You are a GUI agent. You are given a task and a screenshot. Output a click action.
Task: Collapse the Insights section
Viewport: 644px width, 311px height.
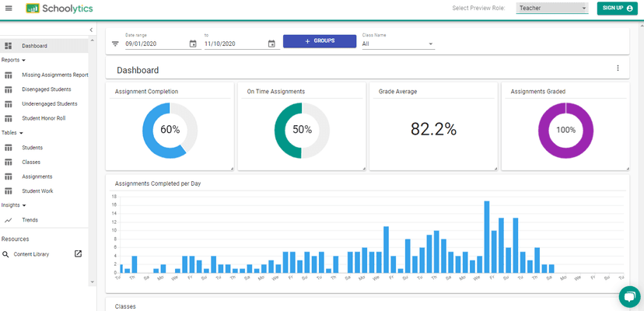tap(13, 205)
